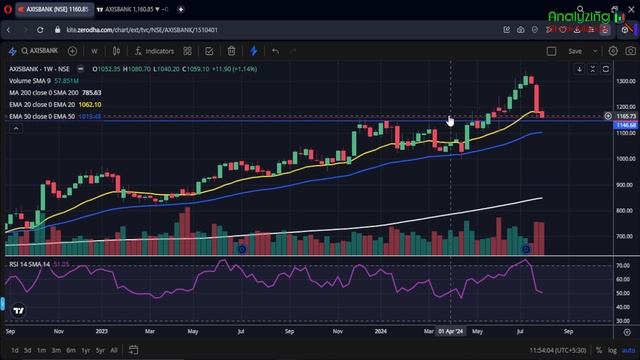Screen dimensions: 640x360
Task: Go forward in browser
Action: (x=25, y=30)
